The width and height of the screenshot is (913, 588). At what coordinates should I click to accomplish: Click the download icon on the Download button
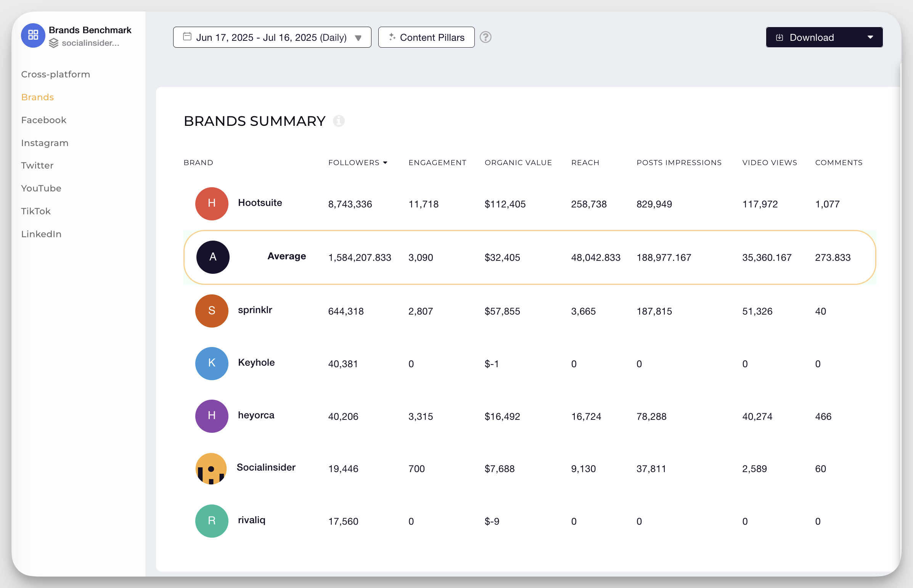780,37
